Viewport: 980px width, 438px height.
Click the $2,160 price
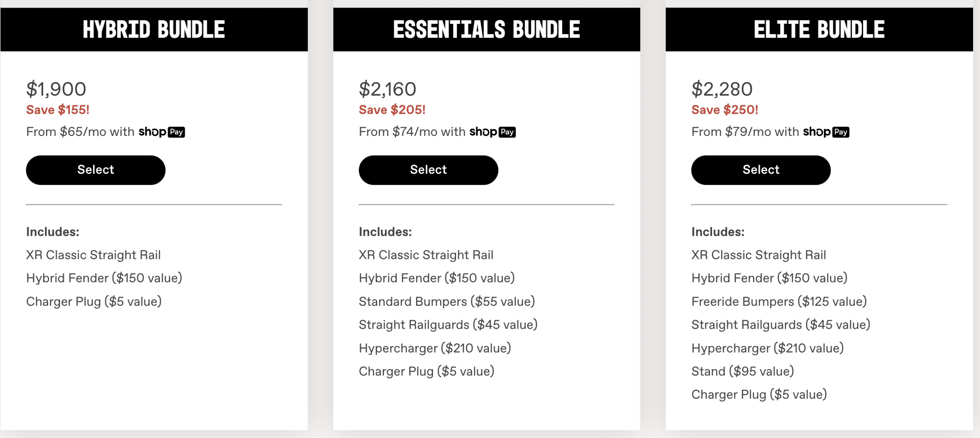[x=387, y=89]
